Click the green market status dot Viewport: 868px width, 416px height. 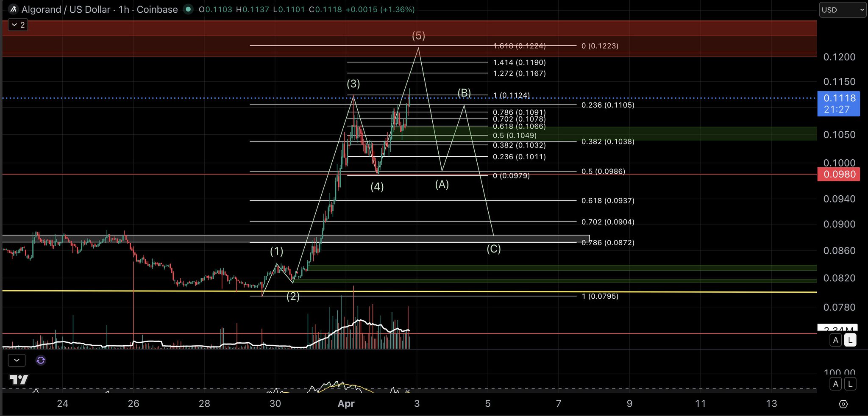[x=189, y=9]
